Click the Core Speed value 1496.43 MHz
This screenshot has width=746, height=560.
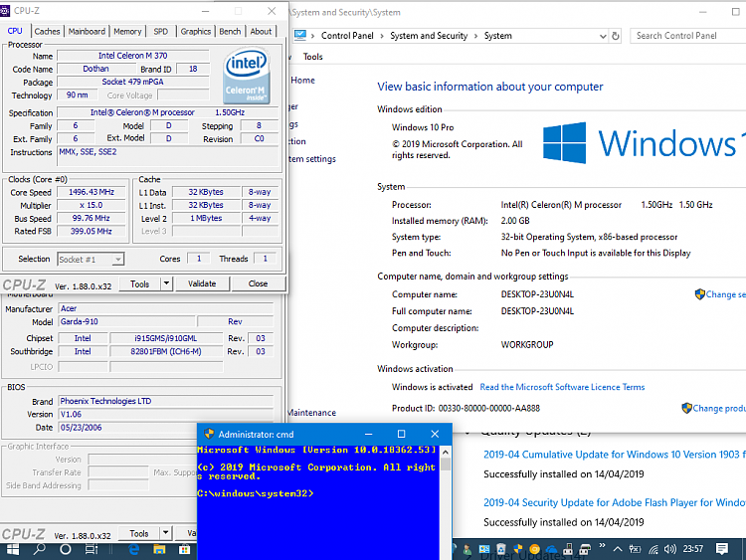coord(92,192)
